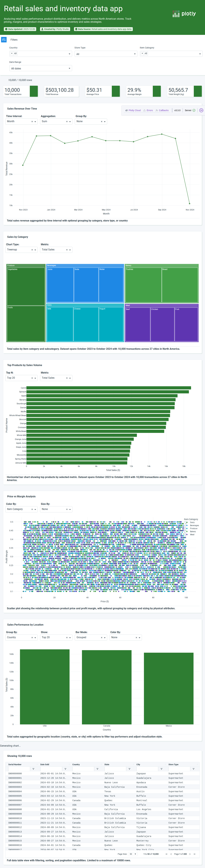Click the Cheese treemap tile
Image resolution: width=205 pixels, height=868 pixels.
86,324
